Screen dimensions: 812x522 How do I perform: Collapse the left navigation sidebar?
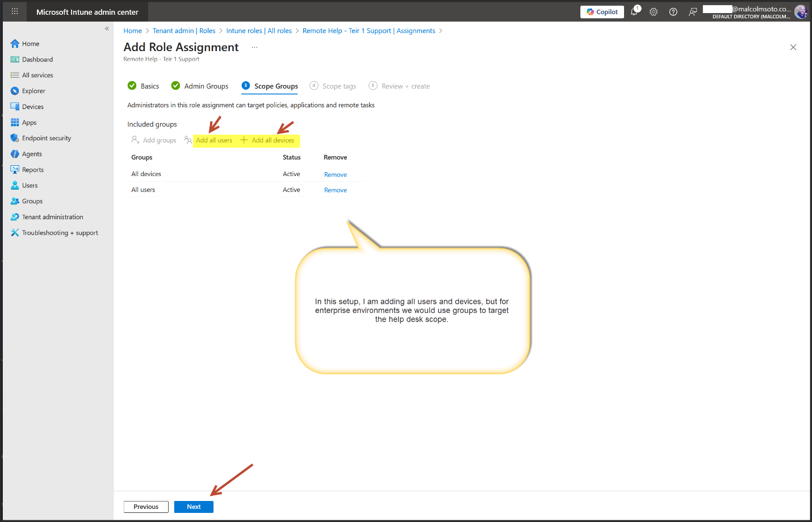(x=107, y=28)
